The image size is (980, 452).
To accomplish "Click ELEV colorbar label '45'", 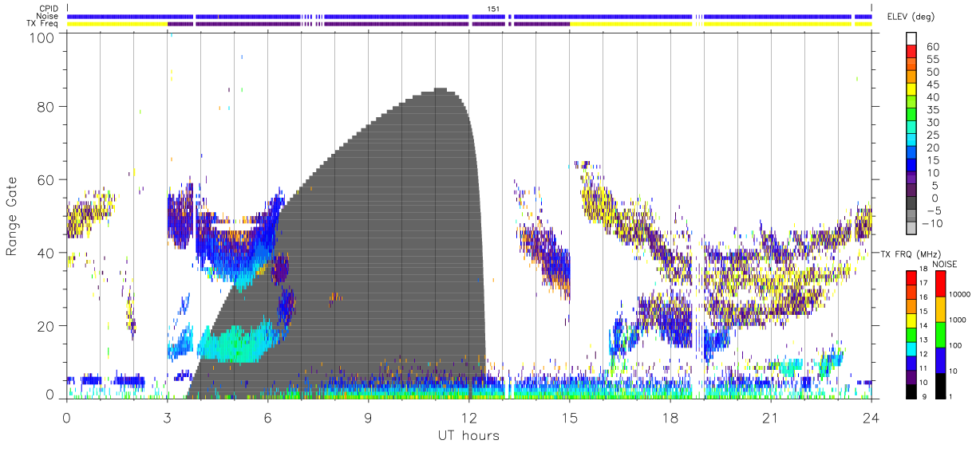I will pos(933,85).
